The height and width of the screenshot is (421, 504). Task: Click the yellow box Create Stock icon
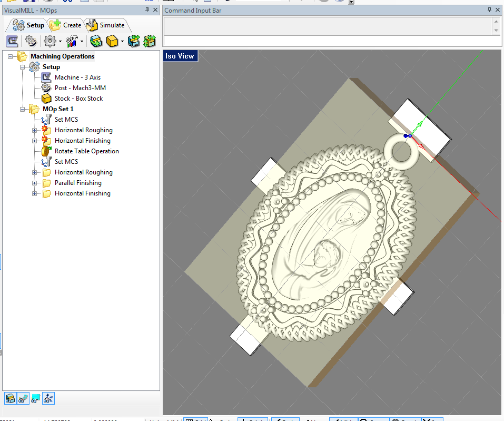pyautogui.click(x=112, y=41)
